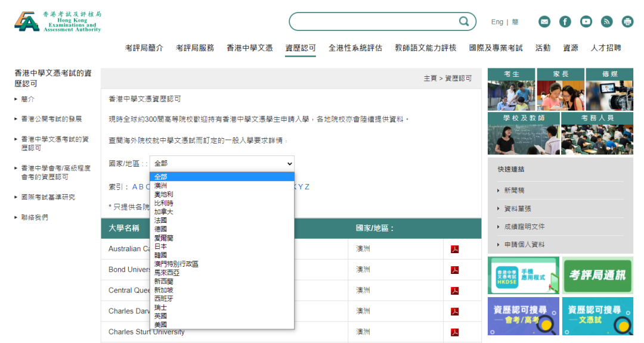This screenshot has width=644, height=343.
Task: Switch language to Eng
Action: coord(497,22)
